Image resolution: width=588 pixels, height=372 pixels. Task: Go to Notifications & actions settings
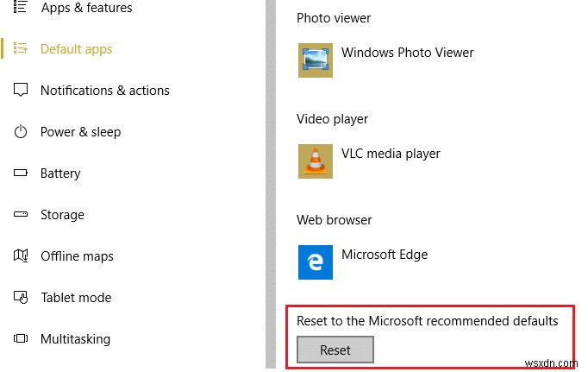[104, 91]
